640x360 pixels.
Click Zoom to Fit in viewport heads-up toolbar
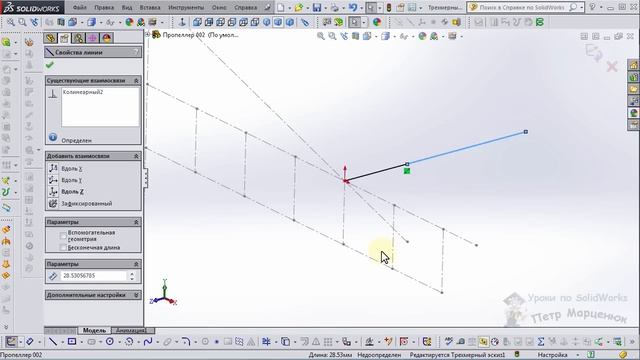[321, 36]
